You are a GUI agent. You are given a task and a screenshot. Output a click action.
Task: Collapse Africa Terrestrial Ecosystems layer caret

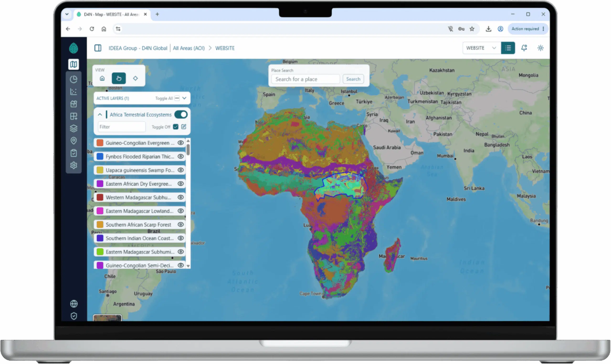[x=100, y=115]
